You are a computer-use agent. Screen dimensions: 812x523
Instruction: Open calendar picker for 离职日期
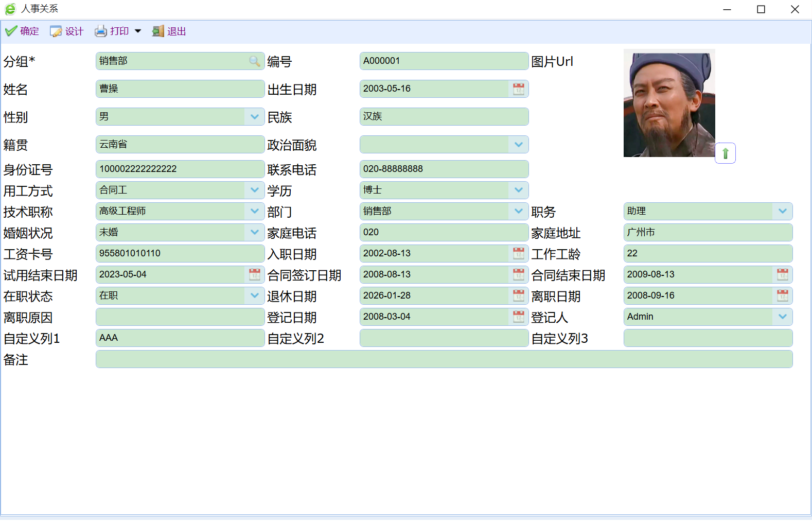(x=782, y=295)
